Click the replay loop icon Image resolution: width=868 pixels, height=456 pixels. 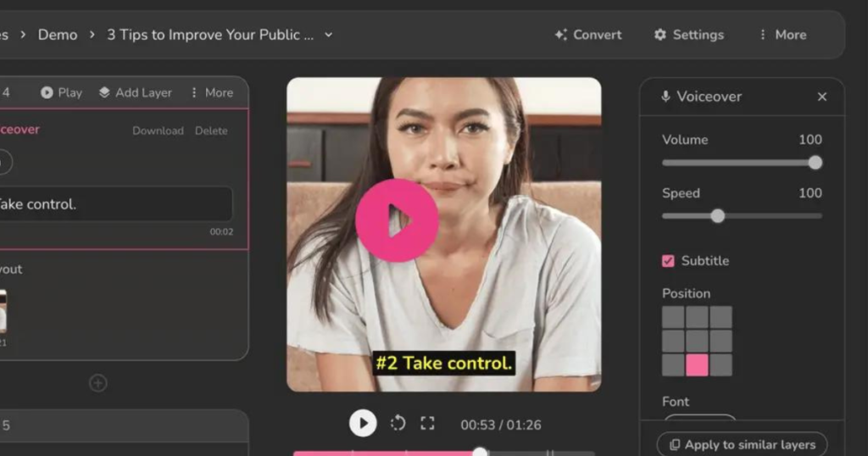pos(398,423)
